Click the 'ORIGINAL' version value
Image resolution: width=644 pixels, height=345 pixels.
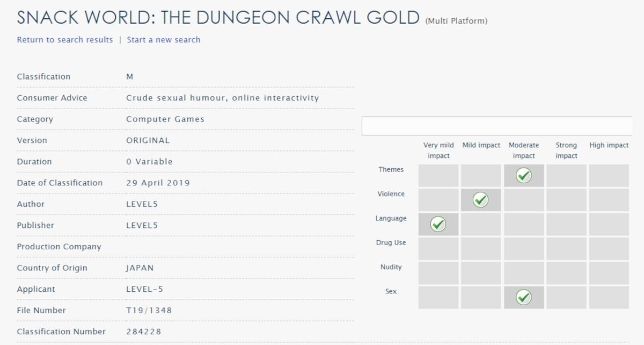[148, 140]
